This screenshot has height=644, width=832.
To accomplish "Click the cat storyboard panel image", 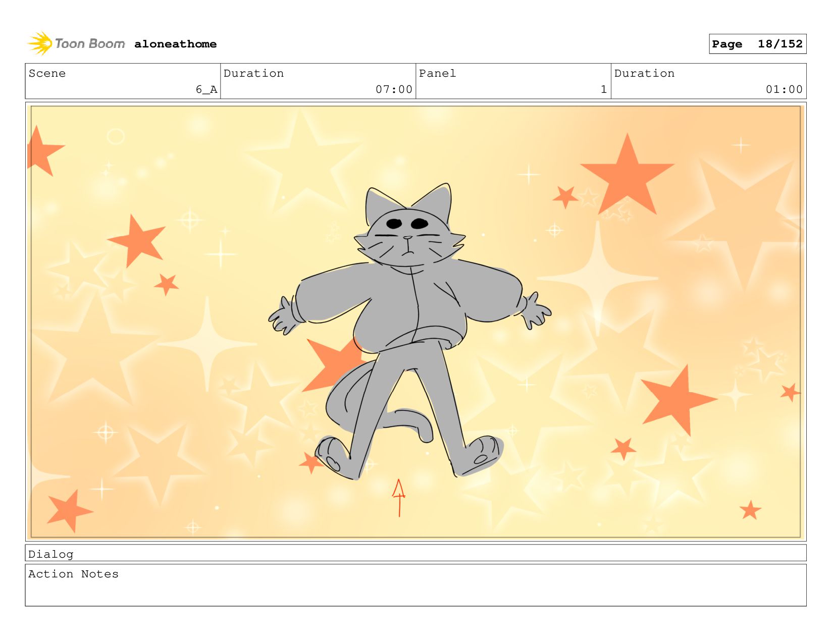I will (x=415, y=321).
